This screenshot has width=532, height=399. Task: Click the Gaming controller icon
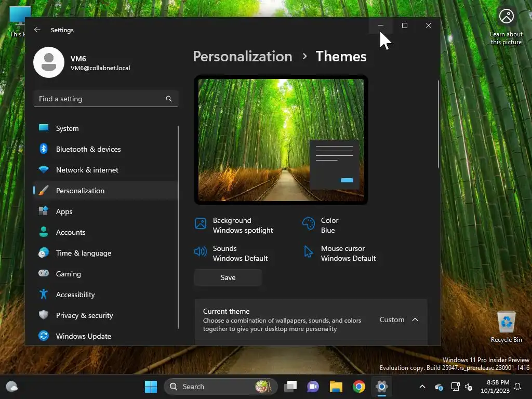44,273
